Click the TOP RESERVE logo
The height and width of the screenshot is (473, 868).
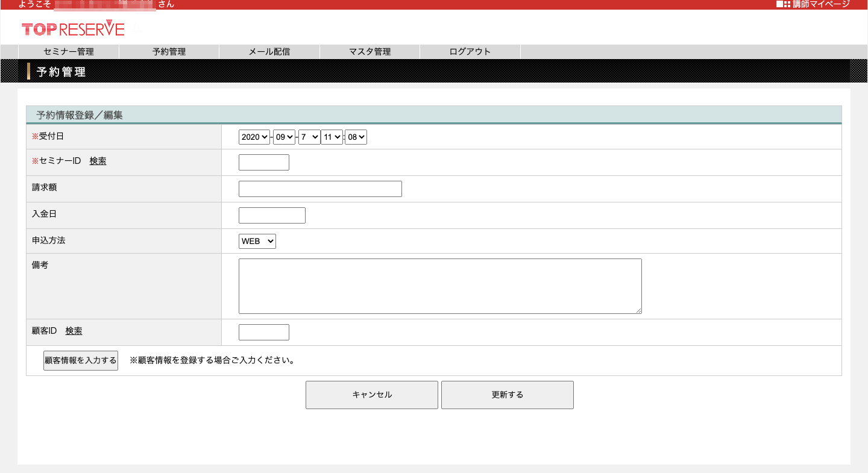(73, 29)
